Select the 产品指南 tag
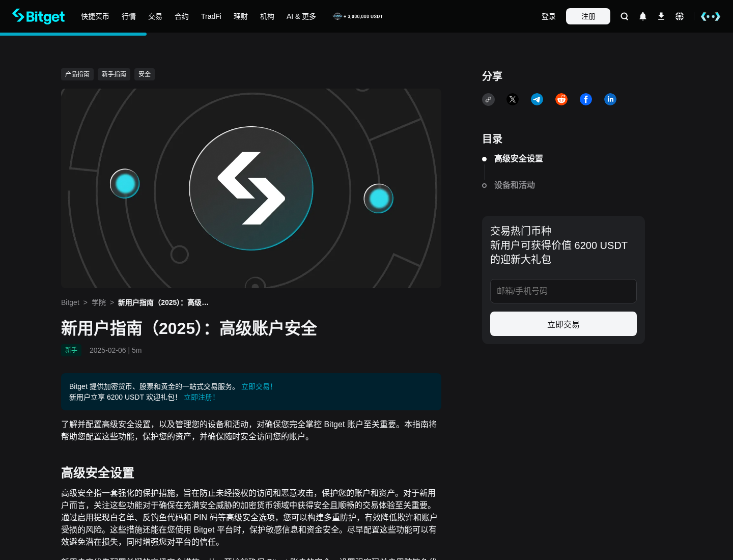 77,74
